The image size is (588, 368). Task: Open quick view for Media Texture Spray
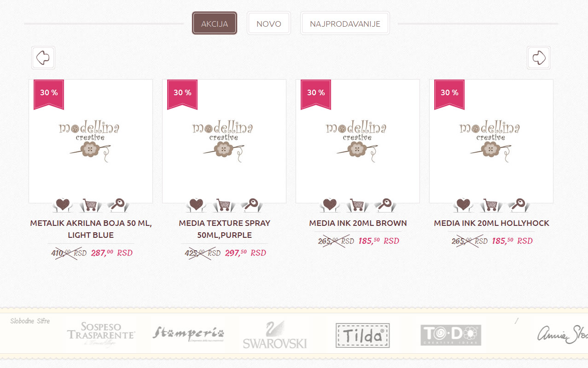pos(252,205)
